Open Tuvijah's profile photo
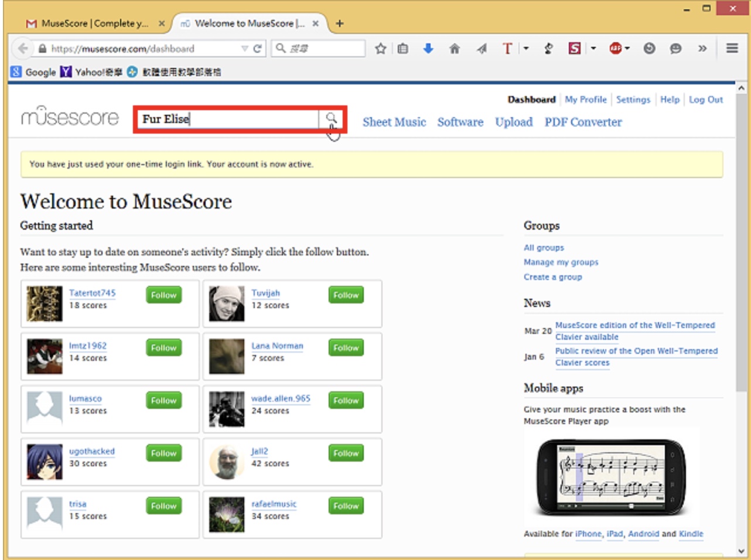Image resolution: width=751 pixels, height=560 pixels. tap(227, 303)
